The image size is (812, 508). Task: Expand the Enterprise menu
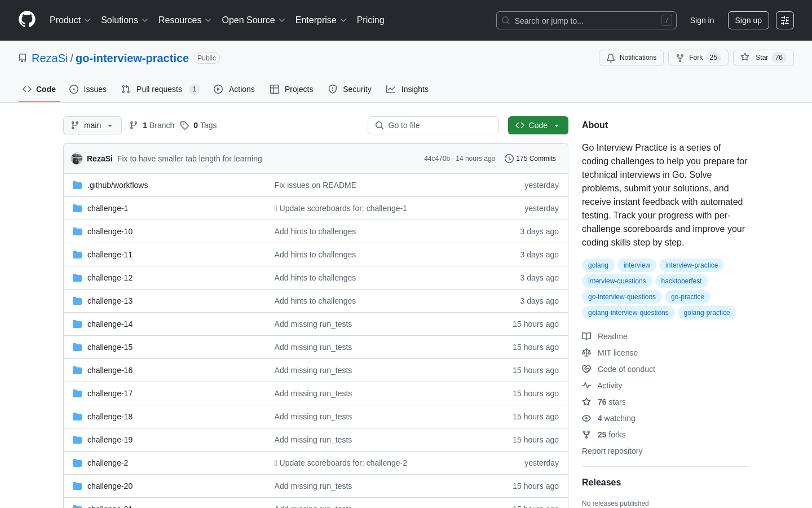(321, 20)
